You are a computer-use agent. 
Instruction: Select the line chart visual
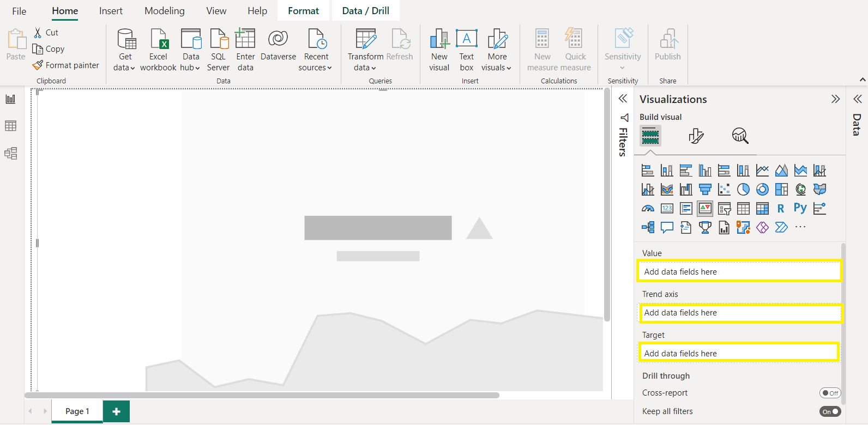tap(762, 171)
